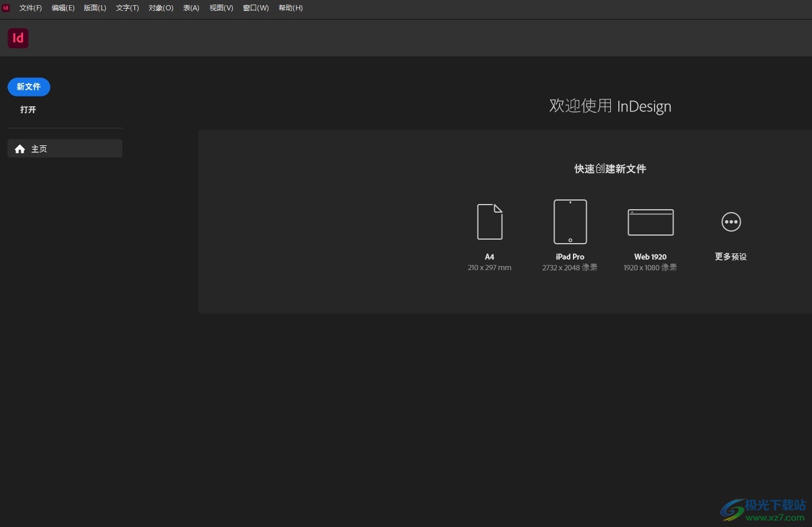Open the 视图(V) menu
Viewport: 812px width, 527px height.
tap(221, 8)
